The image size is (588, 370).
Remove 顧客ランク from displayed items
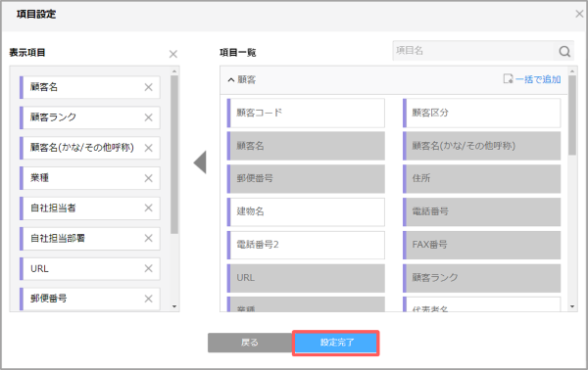(149, 117)
